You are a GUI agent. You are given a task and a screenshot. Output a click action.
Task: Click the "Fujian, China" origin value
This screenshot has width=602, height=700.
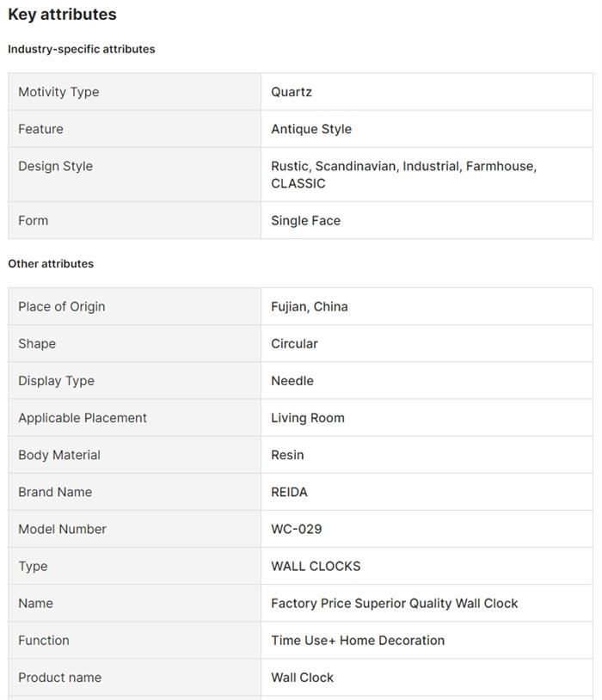(x=310, y=306)
